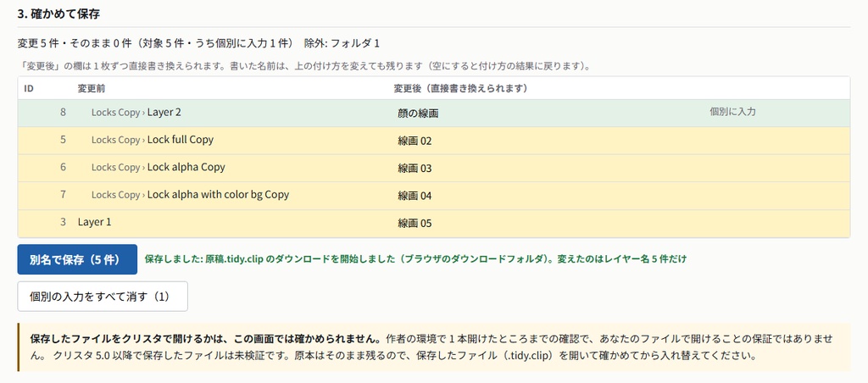Click 個別の入力をすべて消す（1） button
The image size is (868, 383).
[x=103, y=297]
